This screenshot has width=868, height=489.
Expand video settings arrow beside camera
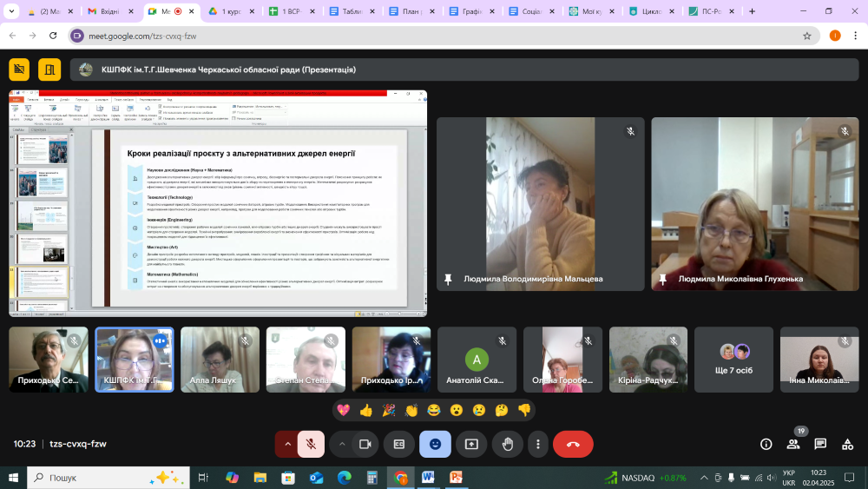point(342,444)
